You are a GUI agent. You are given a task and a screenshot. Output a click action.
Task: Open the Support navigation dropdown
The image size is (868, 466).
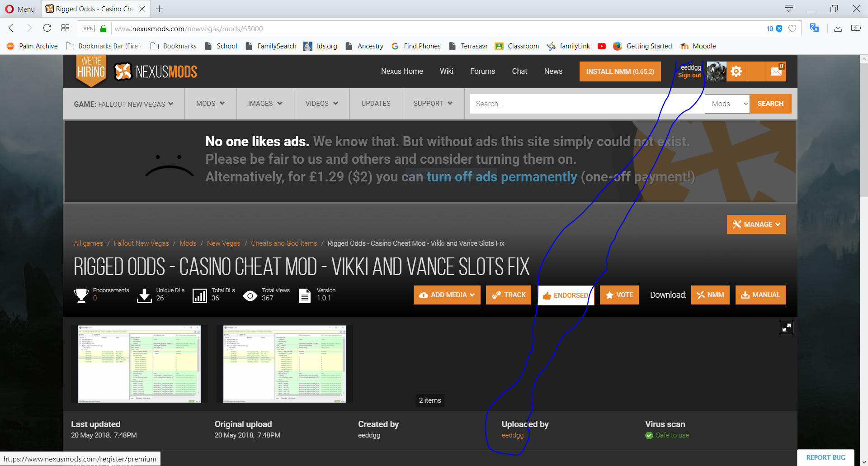tap(433, 104)
